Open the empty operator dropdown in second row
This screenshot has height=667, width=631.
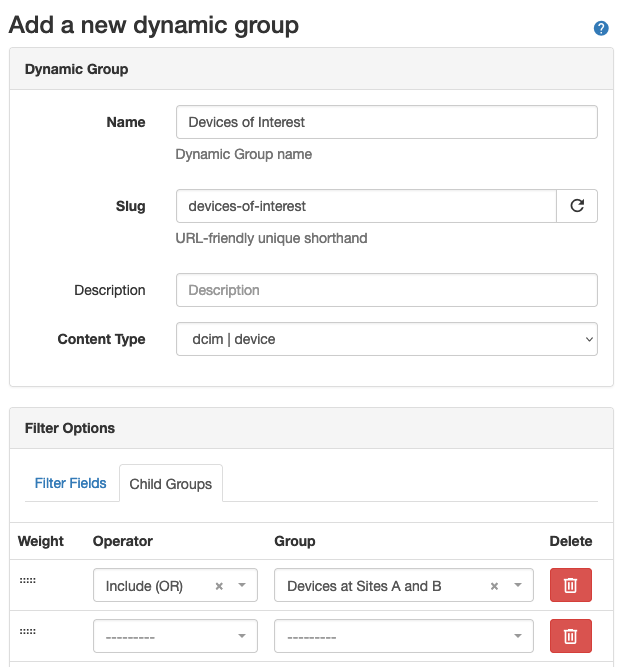coord(175,636)
